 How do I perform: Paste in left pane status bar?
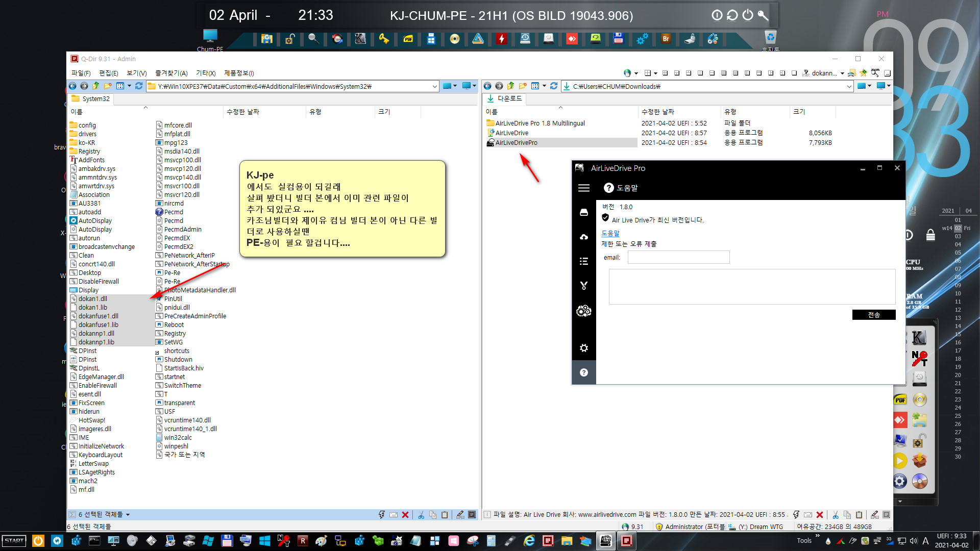445,515
